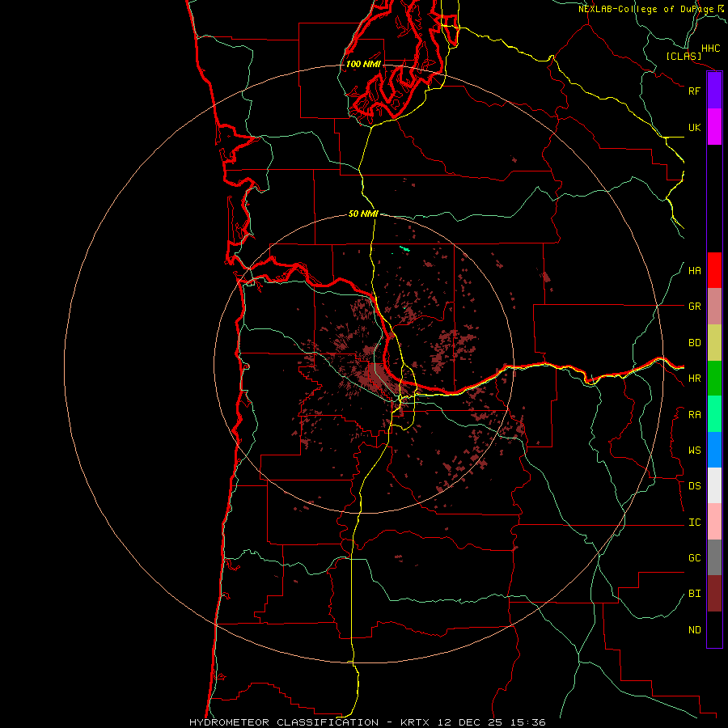
Task: Click the [CLAS] units label
Action: (684, 56)
